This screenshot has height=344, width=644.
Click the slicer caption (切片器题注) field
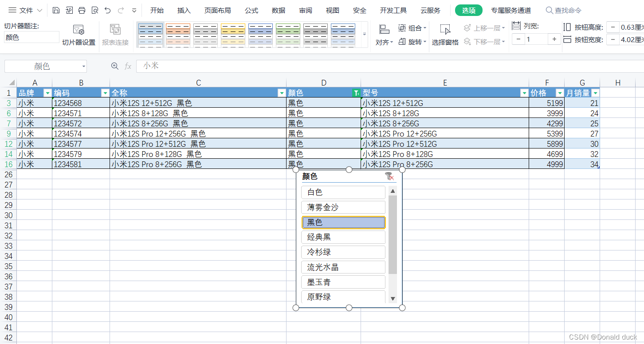coord(31,37)
